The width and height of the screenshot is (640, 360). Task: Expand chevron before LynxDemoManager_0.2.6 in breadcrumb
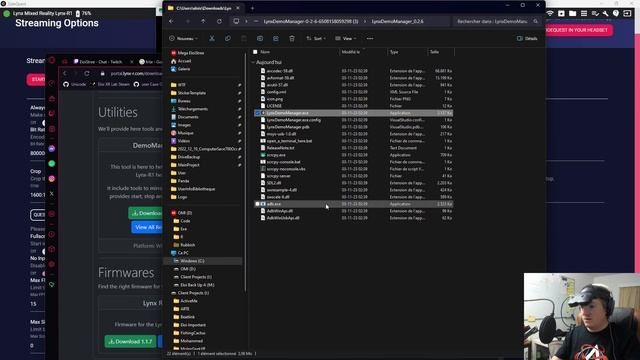(365, 21)
